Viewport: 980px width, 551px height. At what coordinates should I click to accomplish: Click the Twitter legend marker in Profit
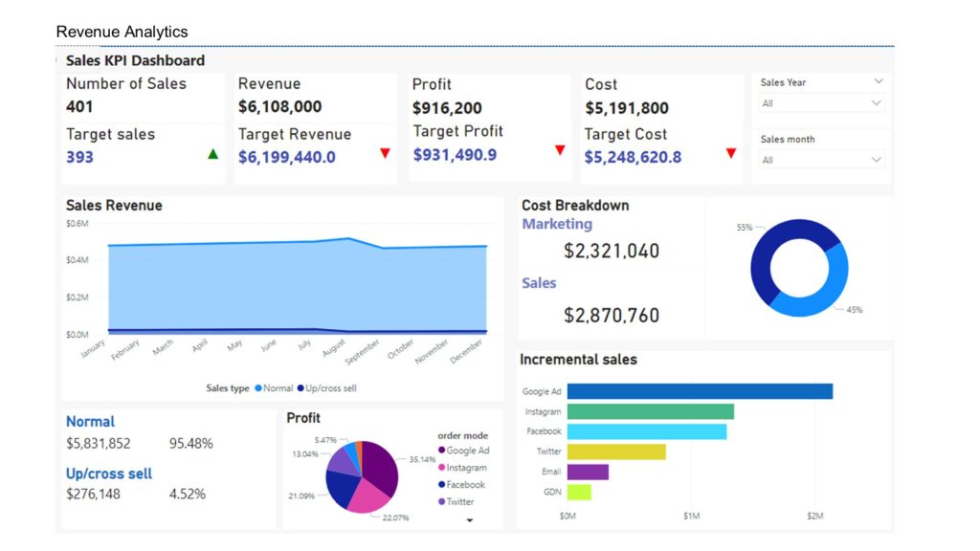441,501
